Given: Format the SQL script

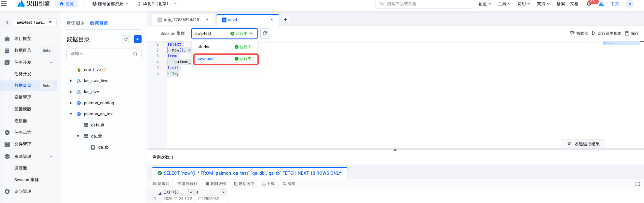Looking at the screenshot, I should pyautogui.click(x=579, y=33).
